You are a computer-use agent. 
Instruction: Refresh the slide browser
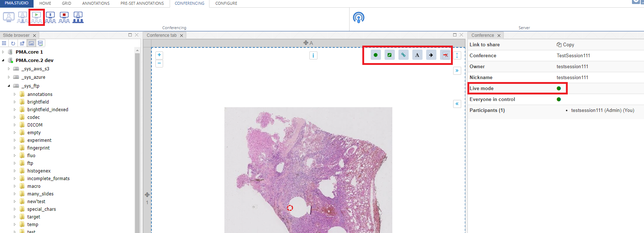[13, 43]
